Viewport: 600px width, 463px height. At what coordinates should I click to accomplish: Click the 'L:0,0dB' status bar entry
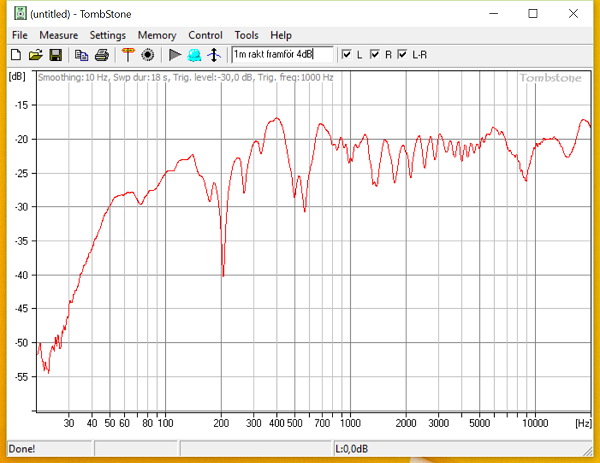tap(352, 448)
